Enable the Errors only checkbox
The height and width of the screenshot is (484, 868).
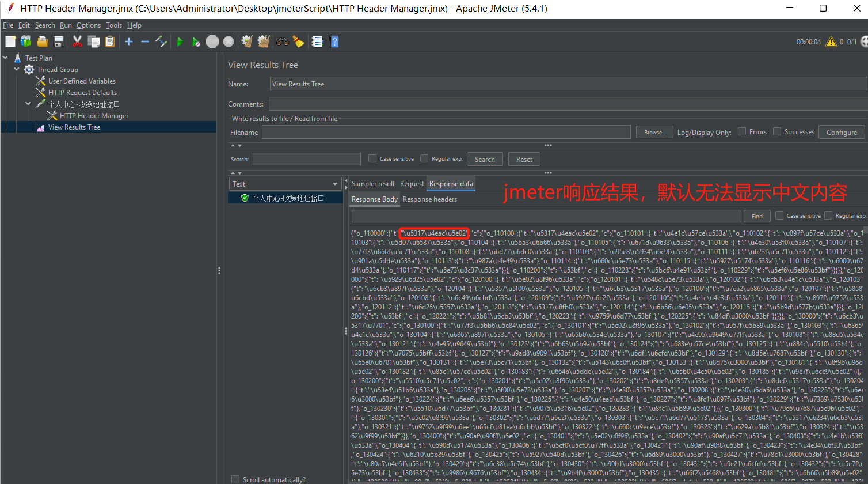pyautogui.click(x=742, y=132)
